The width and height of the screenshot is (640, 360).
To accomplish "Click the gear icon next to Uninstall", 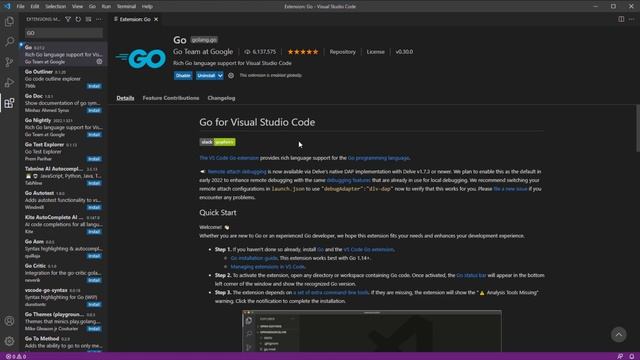I will [231, 76].
